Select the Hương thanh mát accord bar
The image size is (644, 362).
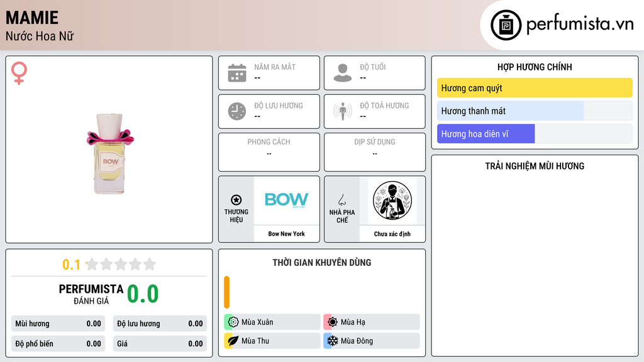[x=535, y=111]
